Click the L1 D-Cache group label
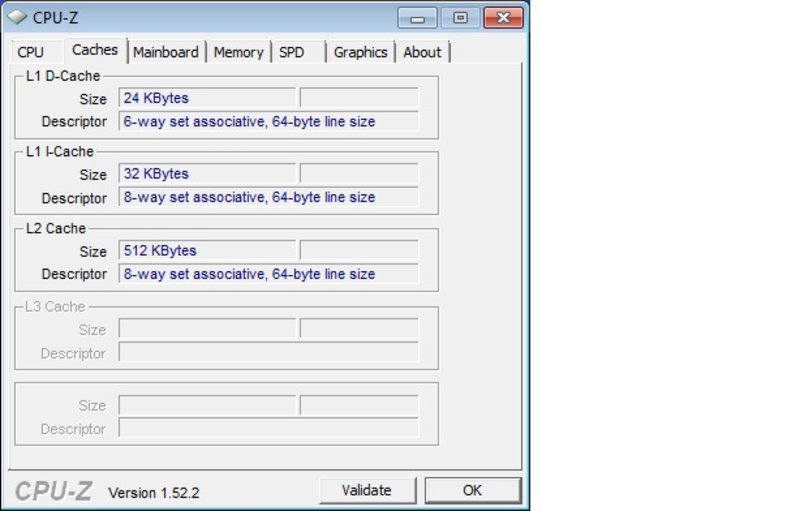The image size is (800, 511). point(63,76)
